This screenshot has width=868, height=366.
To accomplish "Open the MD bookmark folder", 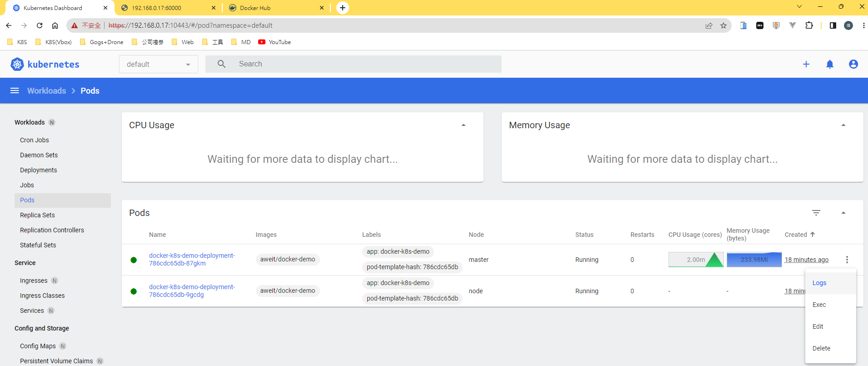I will point(241,42).
